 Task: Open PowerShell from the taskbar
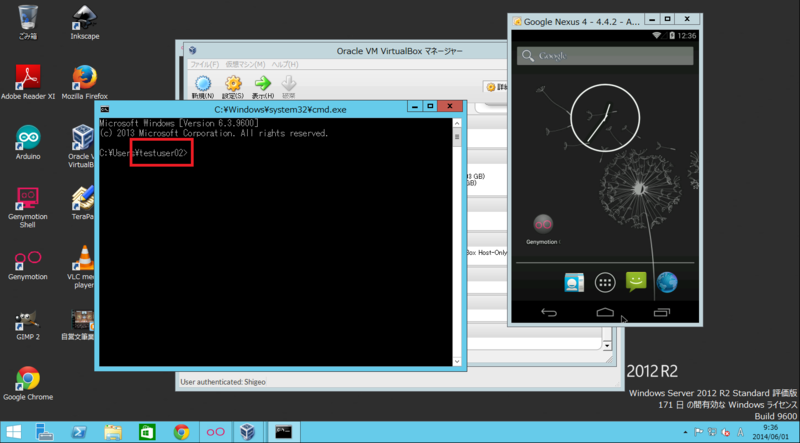[x=79, y=432]
